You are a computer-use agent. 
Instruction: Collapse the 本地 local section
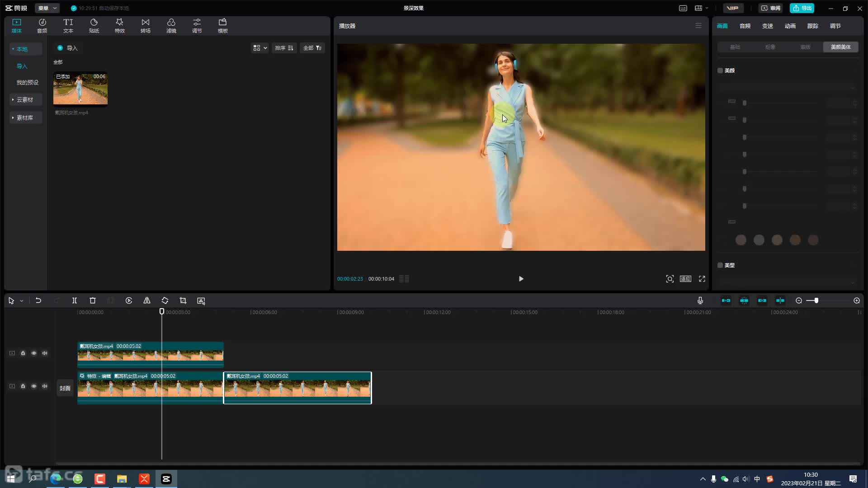pyautogui.click(x=26, y=49)
